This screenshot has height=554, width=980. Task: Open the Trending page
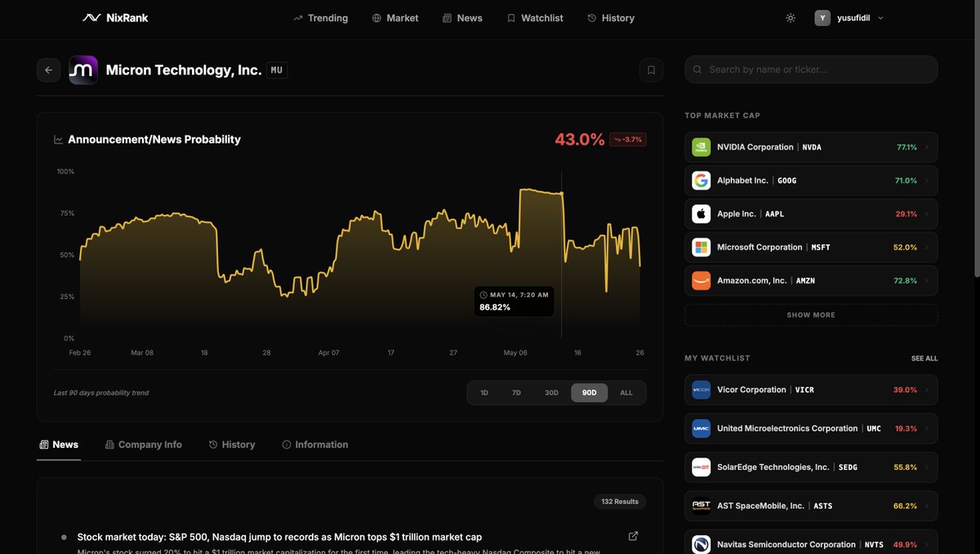pyautogui.click(x=321, y=18)
